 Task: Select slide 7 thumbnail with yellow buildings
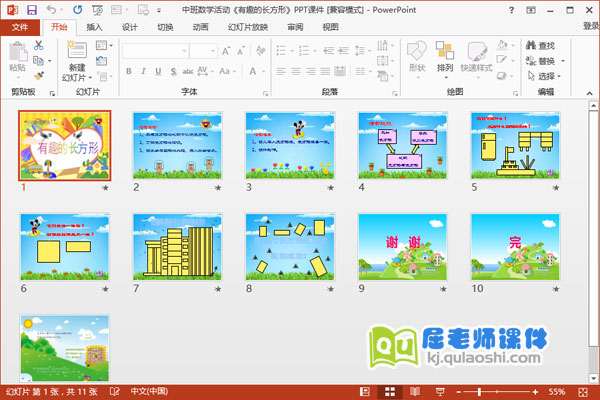(x=177, y=247)
